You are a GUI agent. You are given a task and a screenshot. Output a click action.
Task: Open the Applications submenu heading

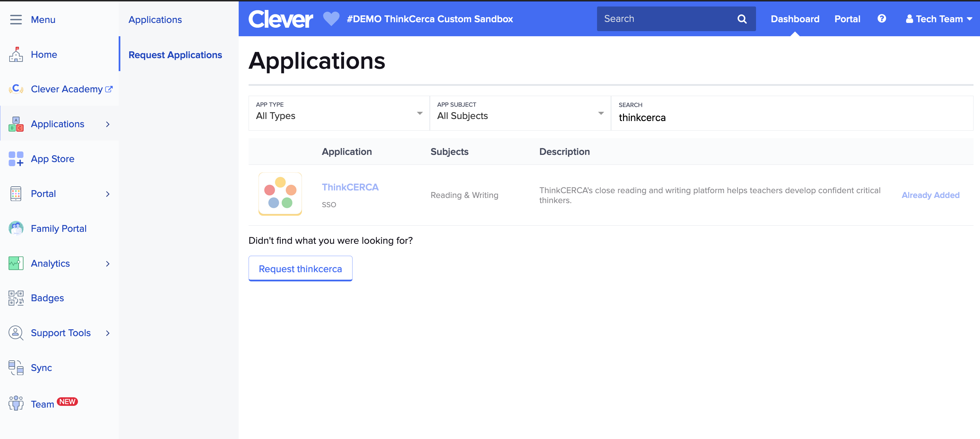point(155,19)
